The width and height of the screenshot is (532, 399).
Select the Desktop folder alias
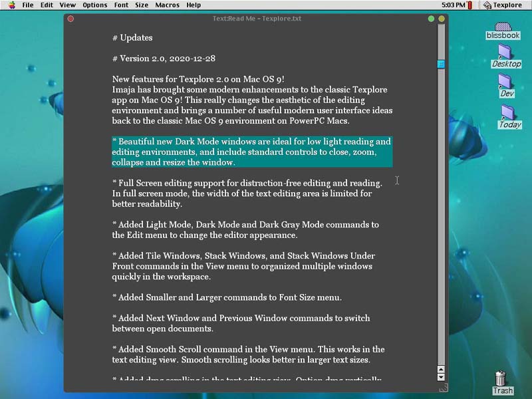coord(506,57)
